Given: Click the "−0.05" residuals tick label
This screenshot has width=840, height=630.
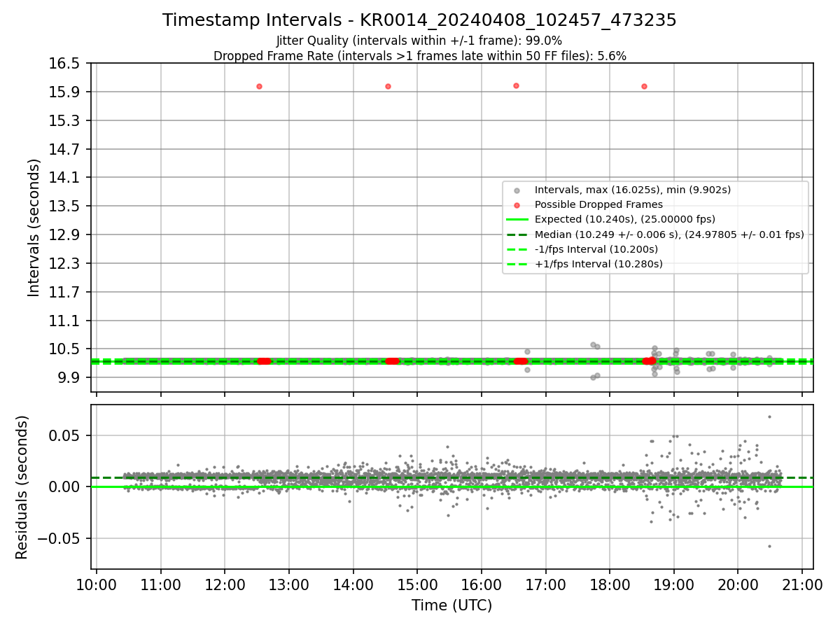Looking at the screenshot, I should point(58,539).
